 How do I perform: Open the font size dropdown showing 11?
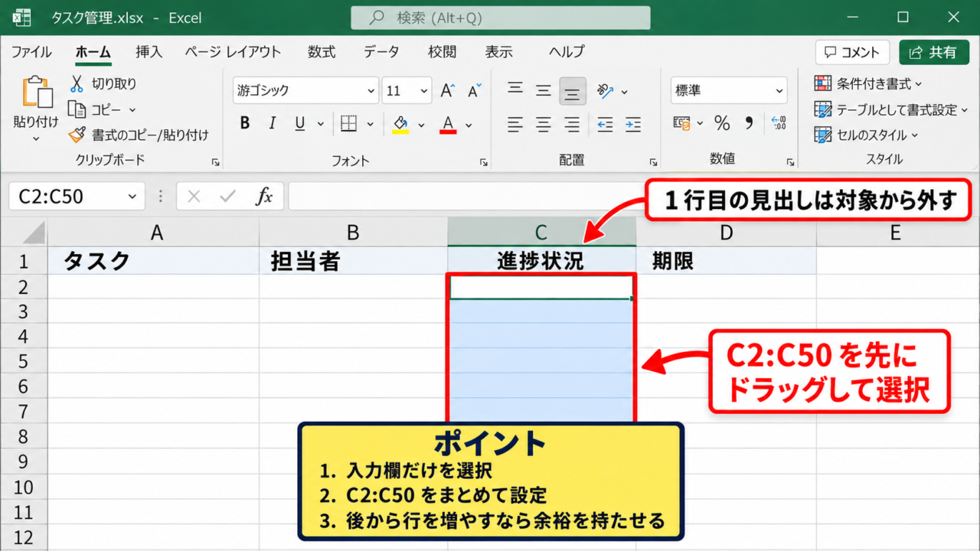(x=407, y=90)
